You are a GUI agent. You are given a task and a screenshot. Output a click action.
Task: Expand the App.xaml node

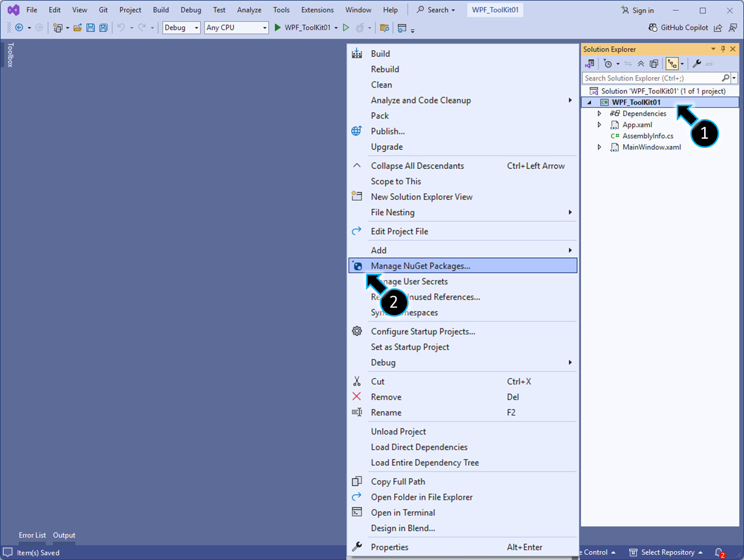[600, 125]
